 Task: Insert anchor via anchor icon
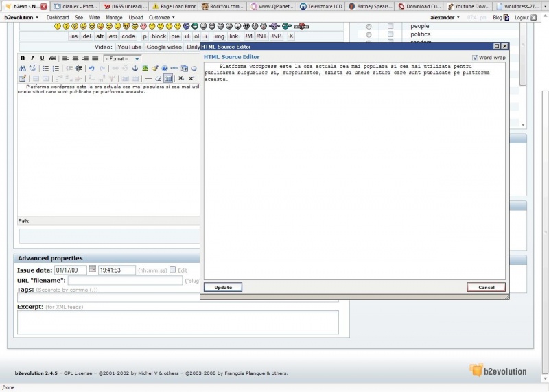click(x=135, y=69)
